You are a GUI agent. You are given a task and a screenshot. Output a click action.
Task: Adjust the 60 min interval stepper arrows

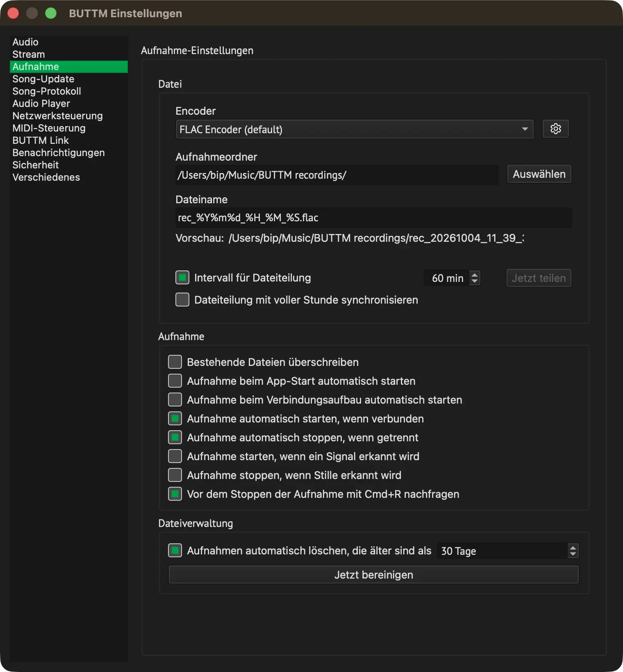[475, 278]
